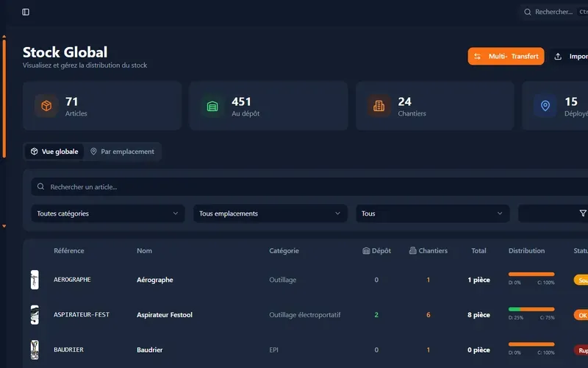This screenshot has height=368, width=588.
Task: Open the Baudrier thumbnail image
Action: [x=35, y=350]
